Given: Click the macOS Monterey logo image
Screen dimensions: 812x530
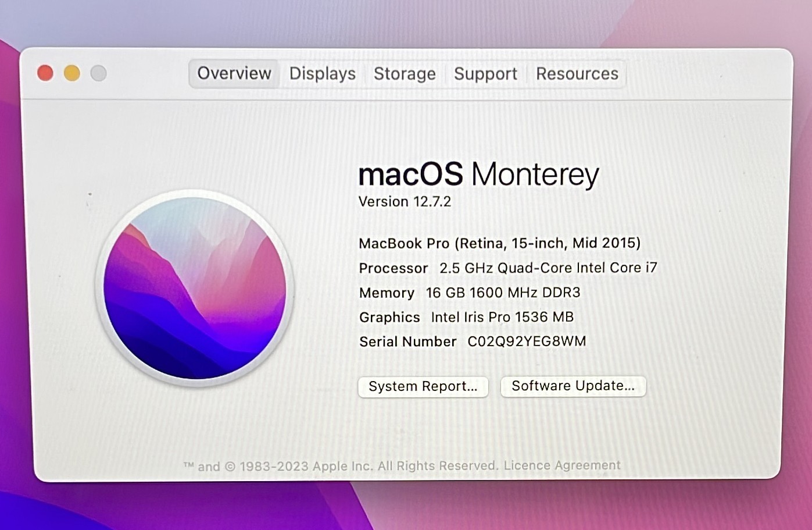Looking at the screenshot, I should pyautogui.click(x=195, y=288).
